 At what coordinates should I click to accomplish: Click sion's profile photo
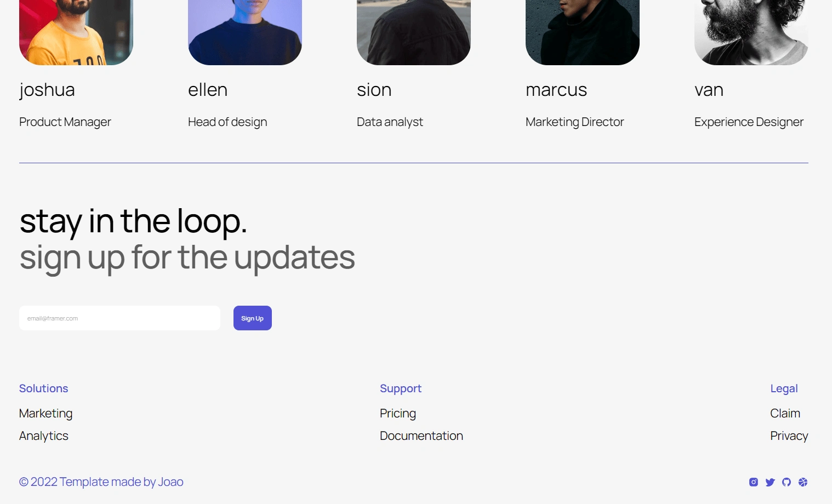[414, 32]
